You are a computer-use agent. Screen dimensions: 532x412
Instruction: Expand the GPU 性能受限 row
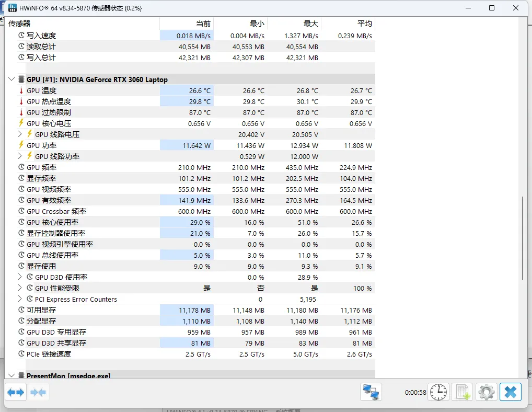(x=20, y=288)
